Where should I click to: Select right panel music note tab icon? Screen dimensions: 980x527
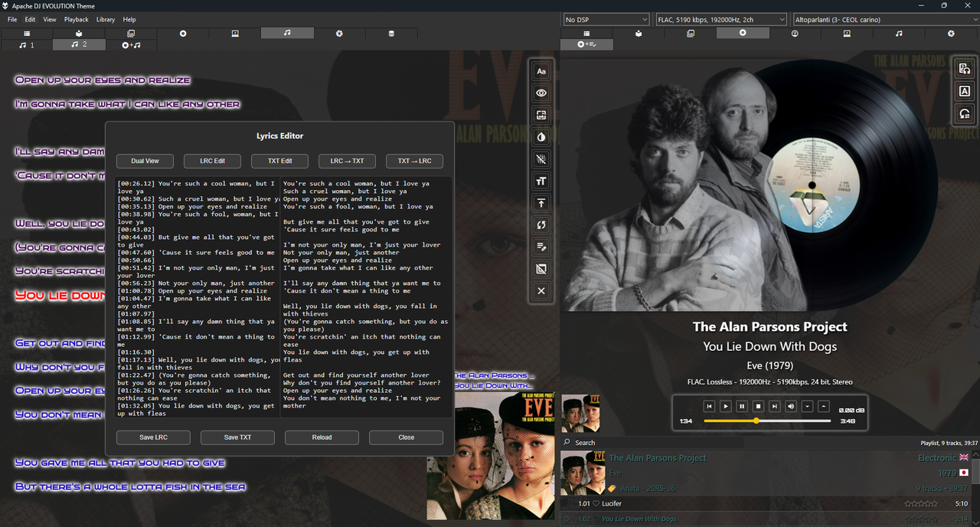pyautogui.click(x=899, y=34)
